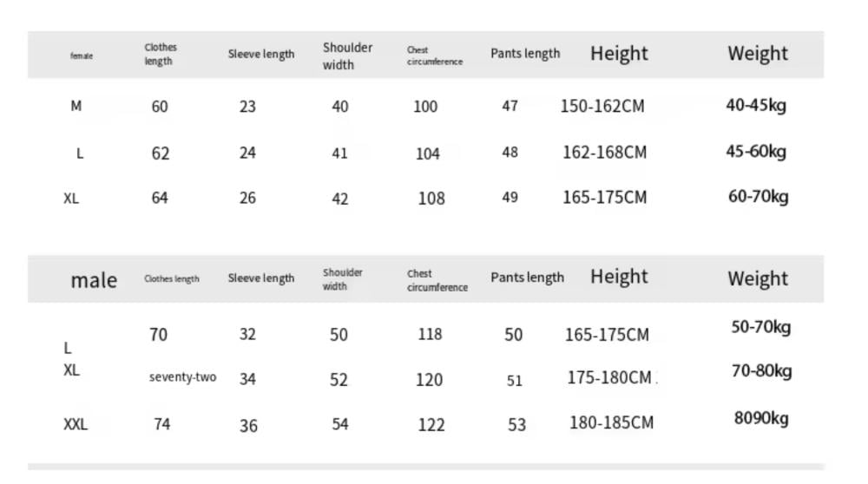Click female Shoulder width column header
The image size is (868, 484).
[x=348, y=56]
